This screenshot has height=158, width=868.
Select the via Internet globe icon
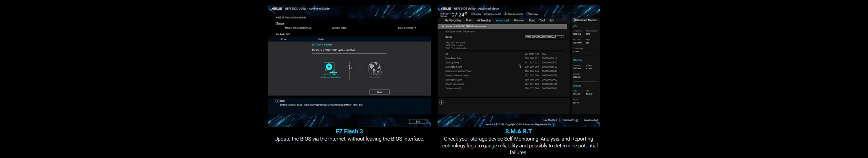[x=375, y=69]
